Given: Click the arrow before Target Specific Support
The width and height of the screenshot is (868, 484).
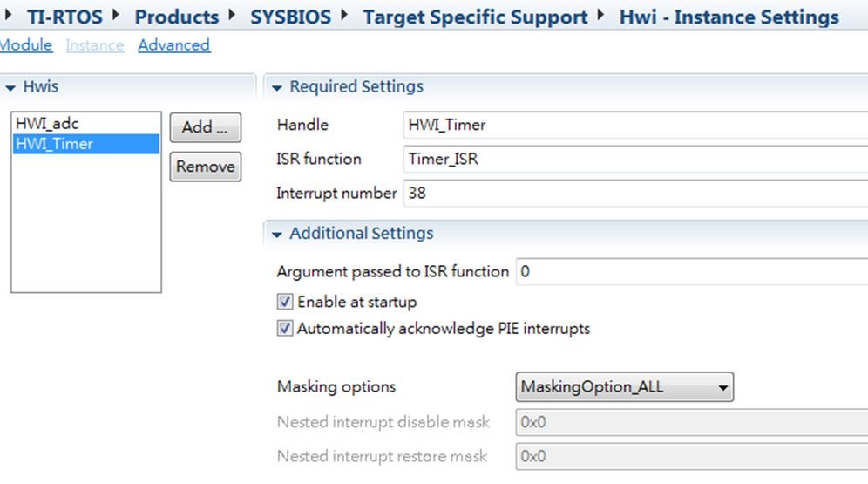Looking at the screenshot, I should (344, 15).
